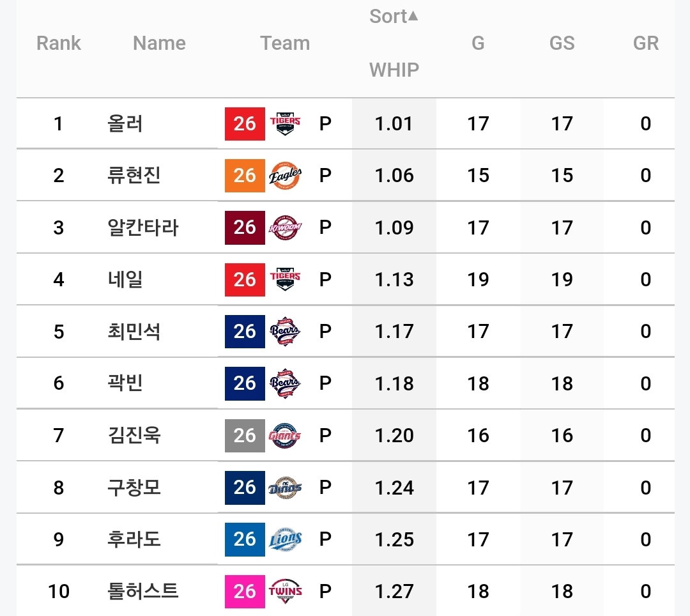Open player 알칸타라 profile link
The height and width of the screenshot is (616, 690).
(142, 227)
